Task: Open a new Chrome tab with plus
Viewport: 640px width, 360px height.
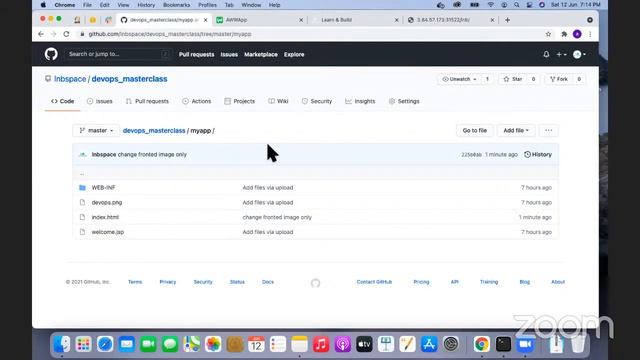Action: click(x=507, y=20)
